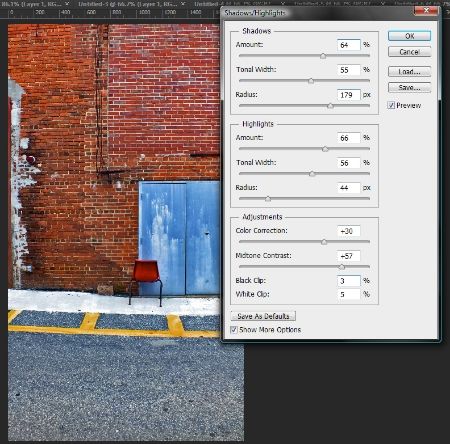The width and height of the screenshot is (450, 444).
Task: Close the second Untitled document tab
Action: point(183,4)
